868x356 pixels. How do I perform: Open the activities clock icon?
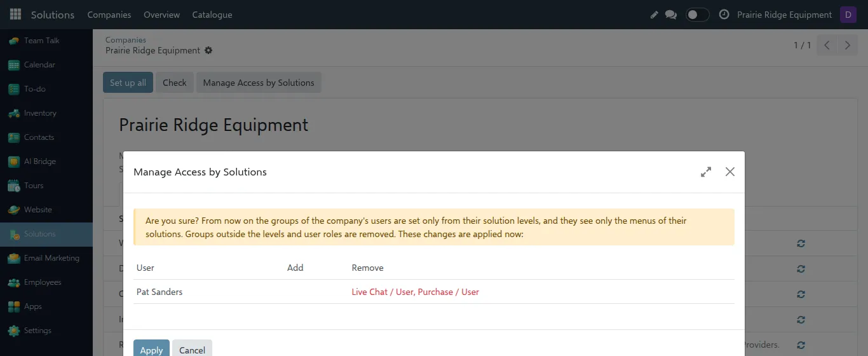[x=724, y=14]
